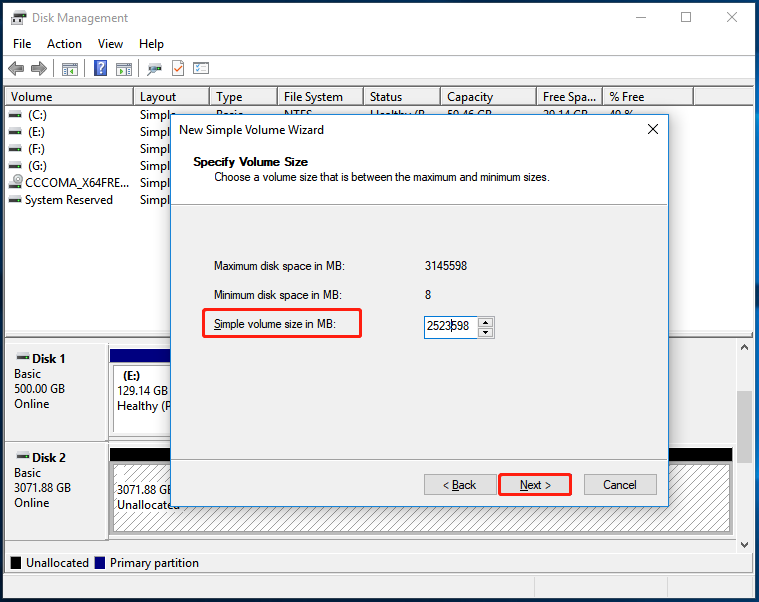The image size is (759, 602).
Task: Click the Disk 2 drive icon
Action: pyautogui.click(x=23, y=456)
